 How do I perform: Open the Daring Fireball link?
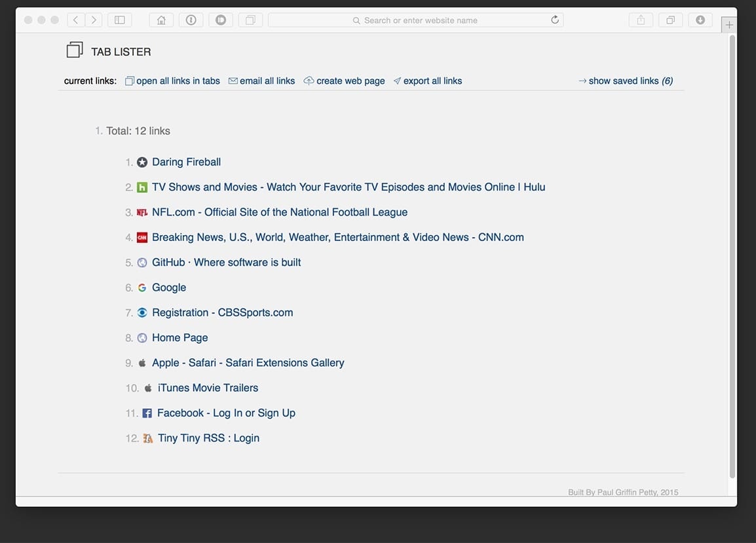pyautogui.click(x=187, y=162)
